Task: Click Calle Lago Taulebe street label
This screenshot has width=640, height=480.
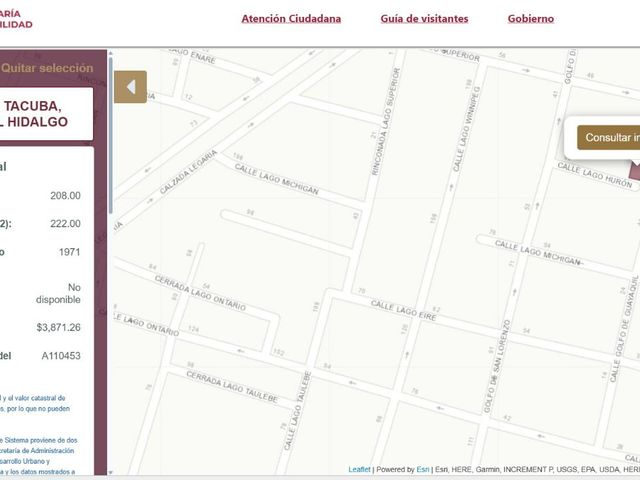Action: point(298,411)
